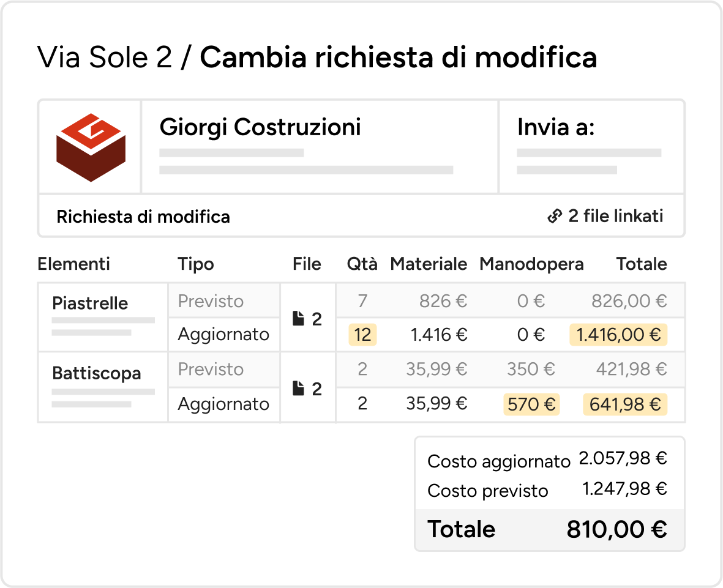Click the highlighted 641,98 € total
The height and width of the screenshot is (588, 723).
624,404
